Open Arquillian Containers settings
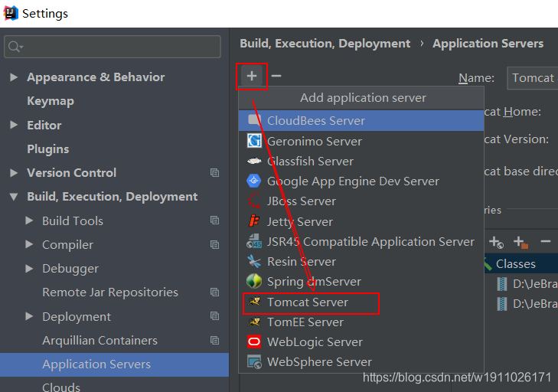 pos(100,341)
